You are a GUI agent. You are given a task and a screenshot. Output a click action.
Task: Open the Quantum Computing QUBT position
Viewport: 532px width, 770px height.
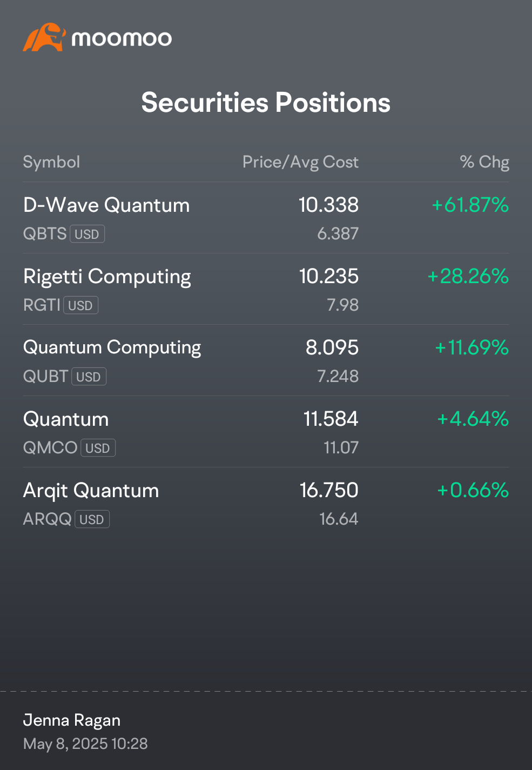click(x=266, y=360)
